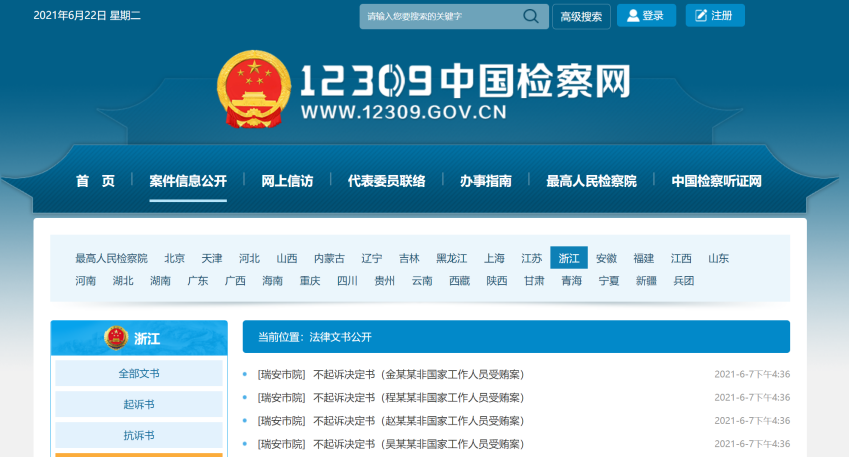Open 程某某非国家工作人员受贿案 document
The height and width of the screenshot is (457, 849).
(390, 397)
